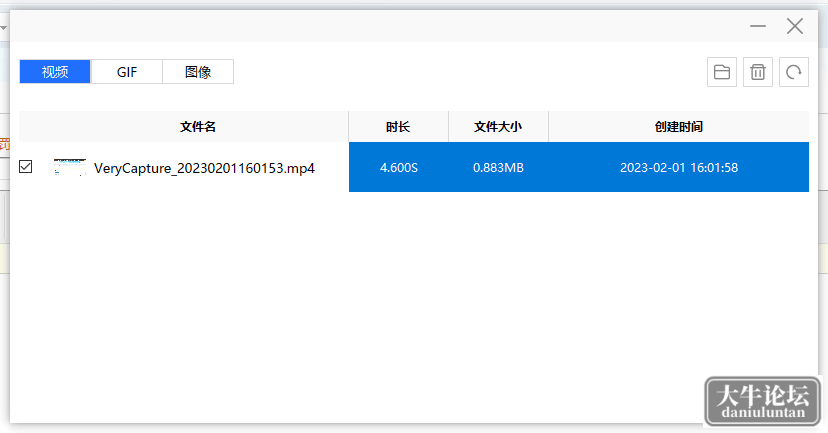Image resolution: width=828 pixels, height=433 pixels.
Task: Click the 2023-02-01 16:01:58 creation time cell
Action: pos(679,167)
